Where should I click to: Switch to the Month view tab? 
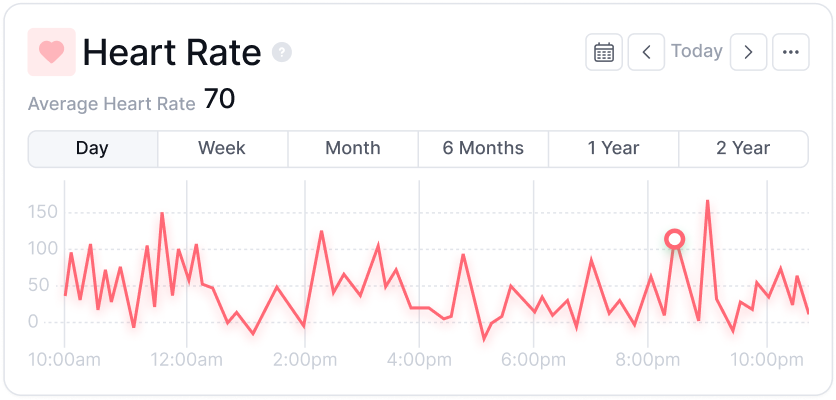point(353,148)
